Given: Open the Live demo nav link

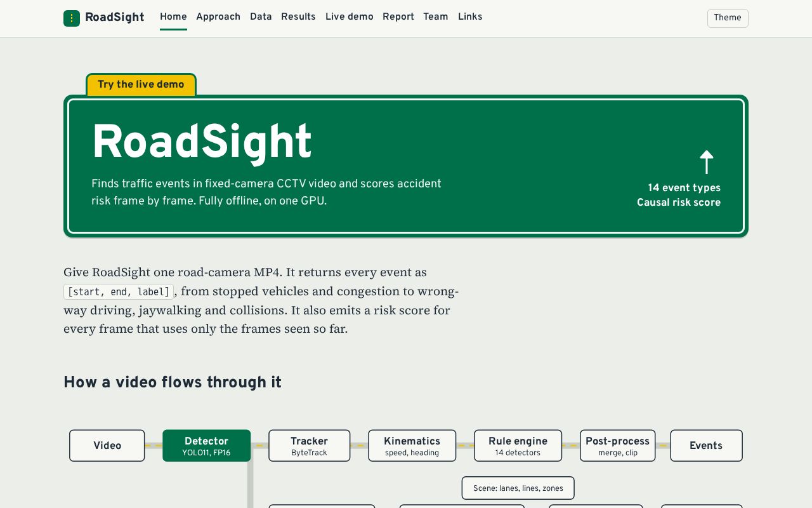Looking at the screenshot, I should pyautogui.click(x=350, y=17).
